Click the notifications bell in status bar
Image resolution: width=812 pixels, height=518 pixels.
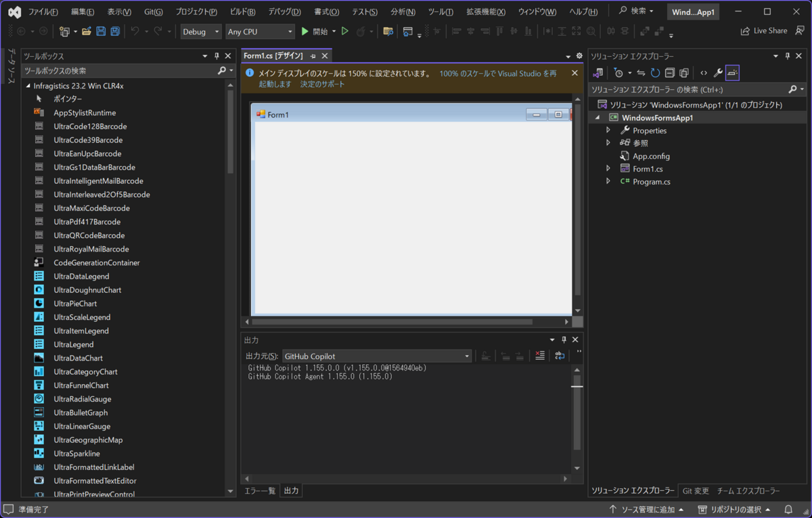[x=788, y=509]
